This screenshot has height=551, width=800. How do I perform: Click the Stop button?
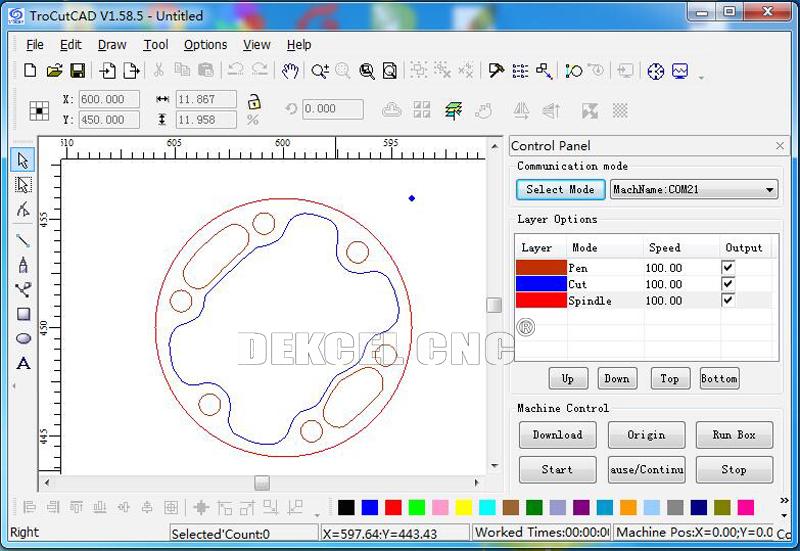(x=734, y=469)
